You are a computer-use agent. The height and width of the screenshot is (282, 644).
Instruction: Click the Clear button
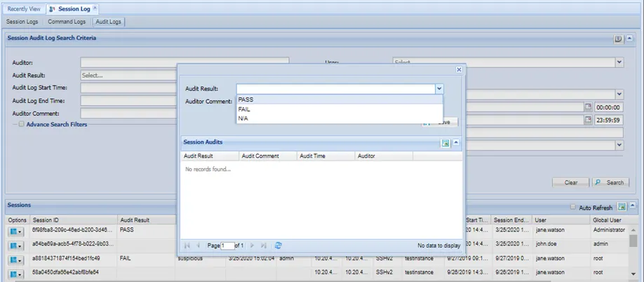[x=570, y=182]
